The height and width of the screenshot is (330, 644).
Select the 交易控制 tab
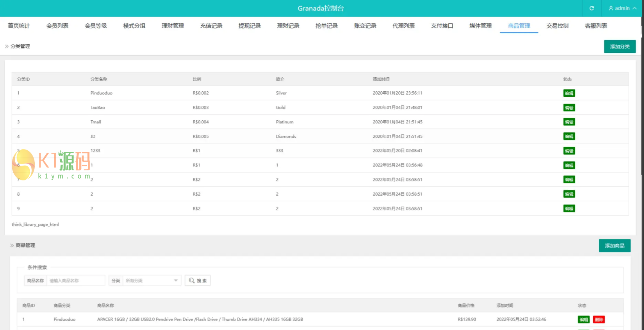coord(557,26)
